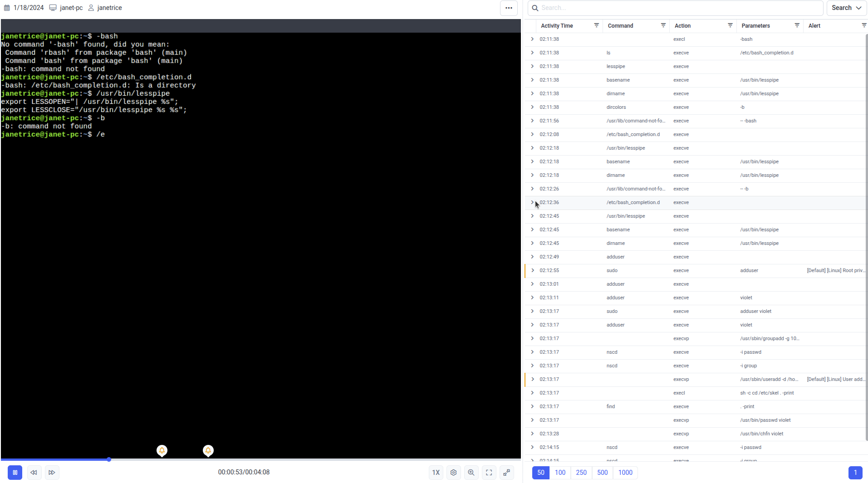Expand the 02:13:17 find row

[532, 406]
